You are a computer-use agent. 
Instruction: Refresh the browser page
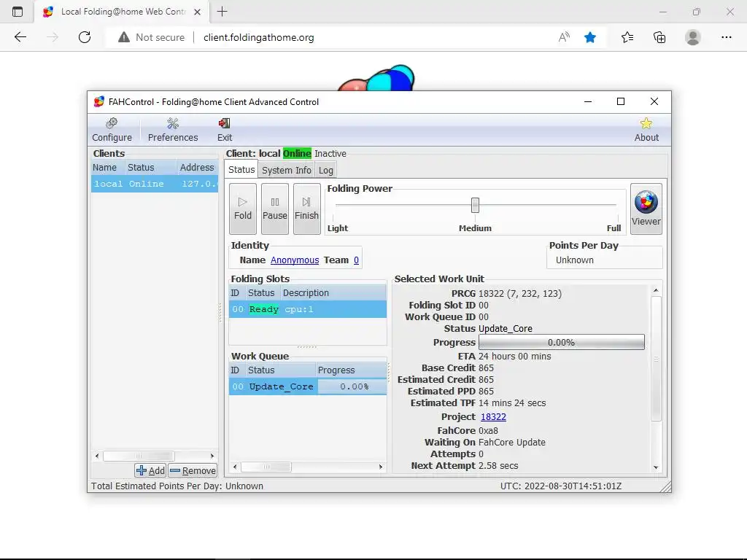pyautogui.click(x=85, y=37)
